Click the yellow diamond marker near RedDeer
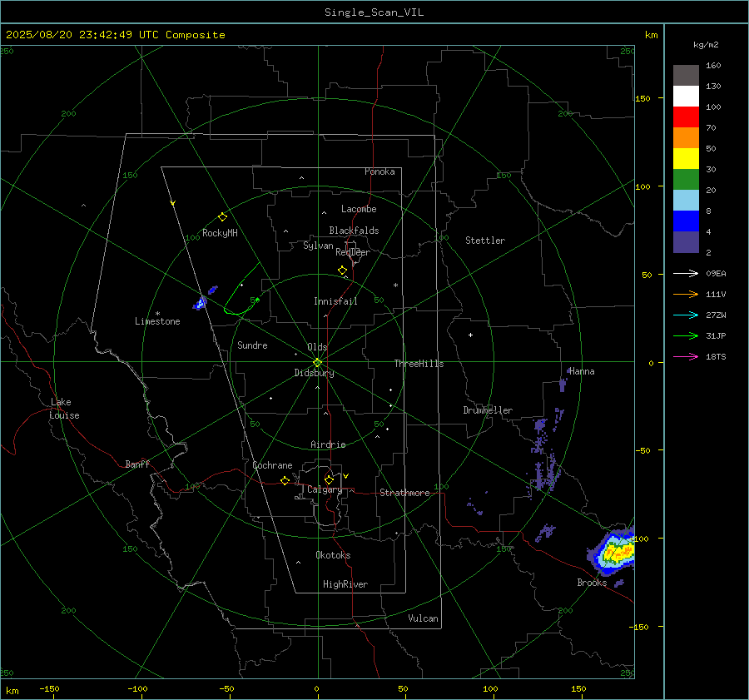 tap(342, 271)
